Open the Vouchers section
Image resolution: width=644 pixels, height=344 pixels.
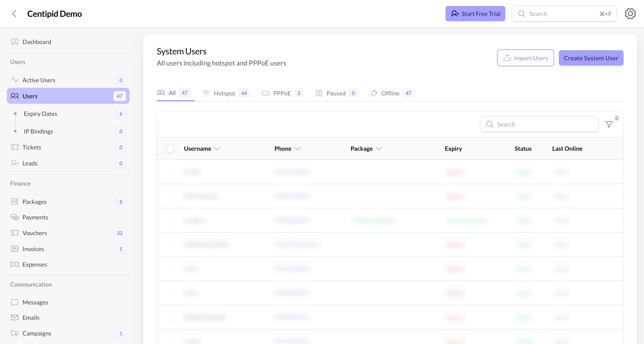point(34,233)
